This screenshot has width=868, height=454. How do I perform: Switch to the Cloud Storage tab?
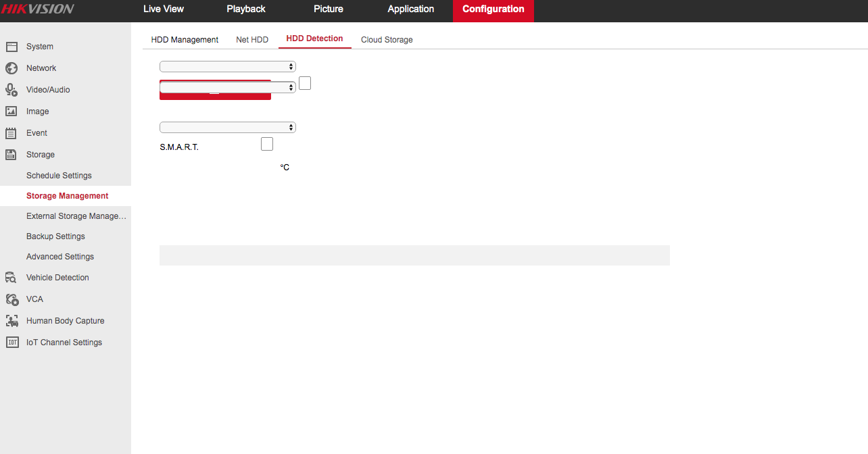pyautogui.click(x=387, y=40)
